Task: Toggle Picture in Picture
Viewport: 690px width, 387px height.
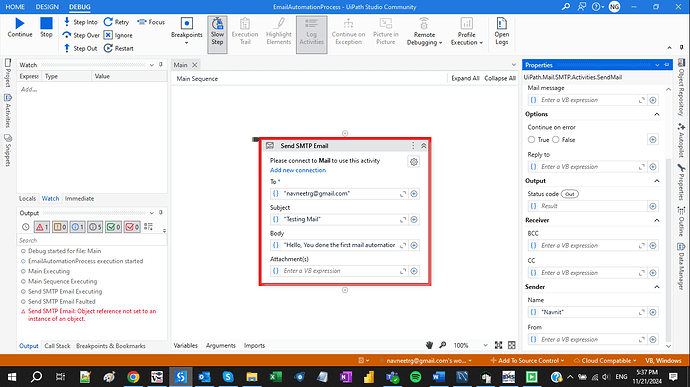Action: [385, 31]
